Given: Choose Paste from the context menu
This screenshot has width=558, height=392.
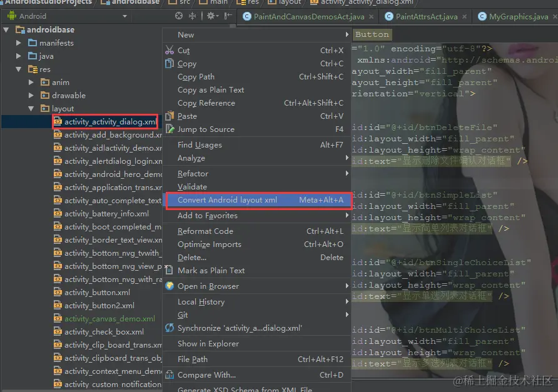Looking at the screenshot, I should coord(257,116).
